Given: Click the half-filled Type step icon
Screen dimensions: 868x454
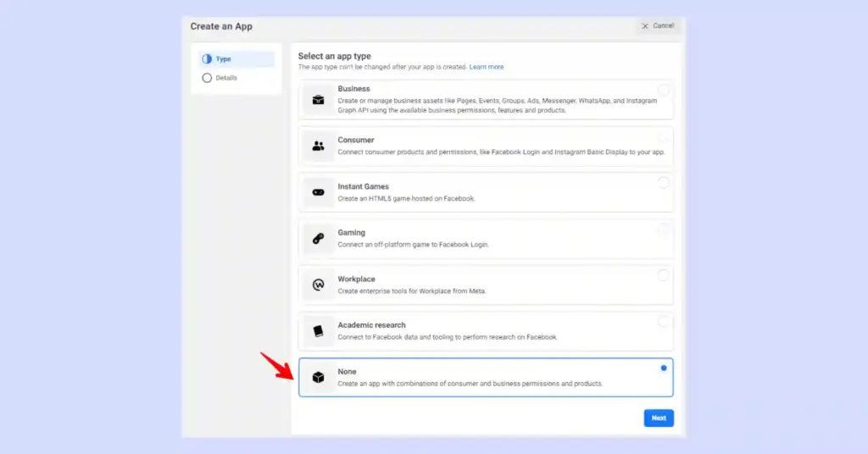Looking at the screenshot, I should coord(207,58).
